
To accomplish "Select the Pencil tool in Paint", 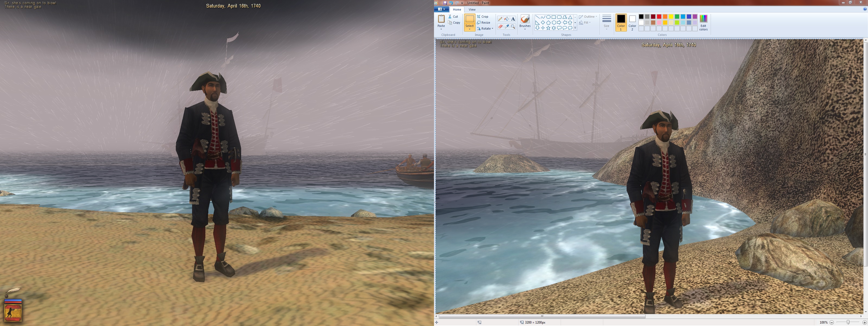I will (x=500, y=19).
